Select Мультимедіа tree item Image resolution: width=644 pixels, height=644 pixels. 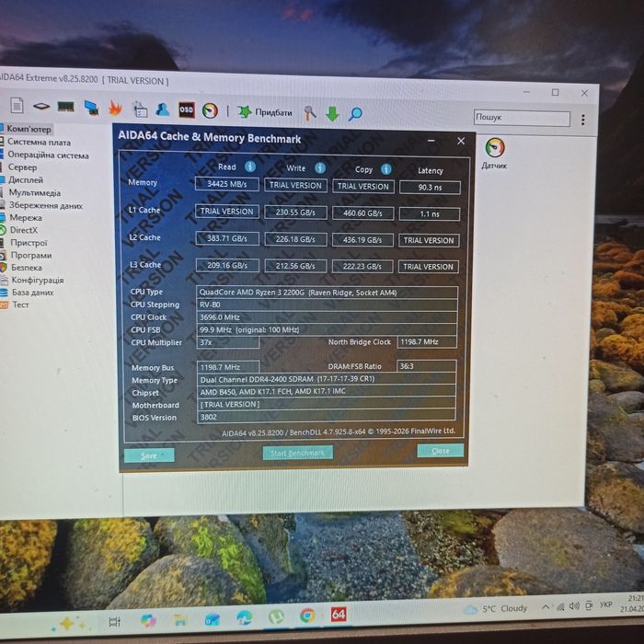(x=35, y=192)
